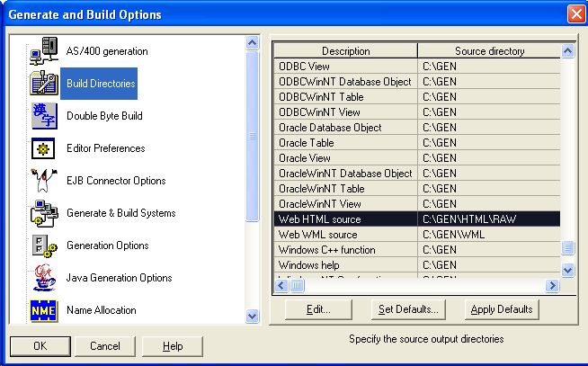
Task: Select the OracleWinNT Table row
Action: (x=417, y=189)
